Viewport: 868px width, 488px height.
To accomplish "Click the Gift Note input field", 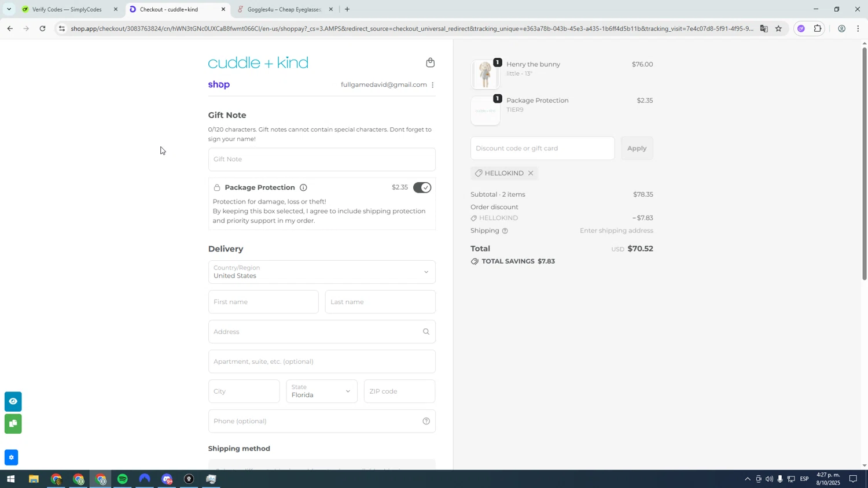I will click(x=322, y=160).
